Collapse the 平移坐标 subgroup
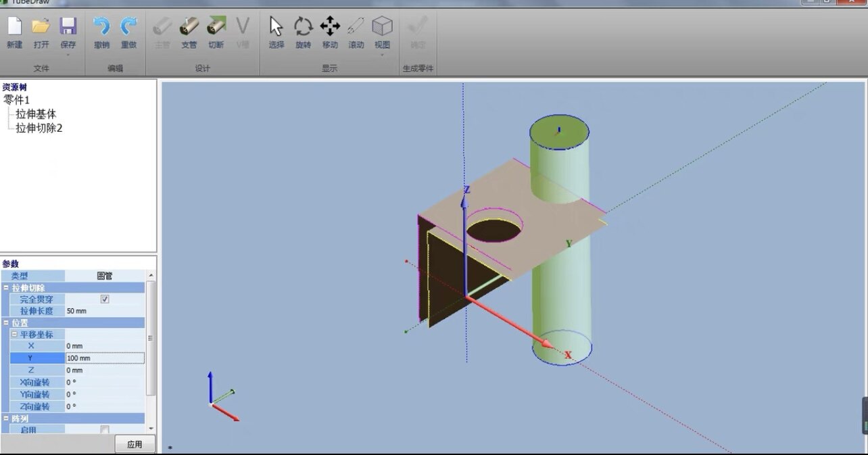This screenshot has height=455, width=868. click(x=14, y=335)
